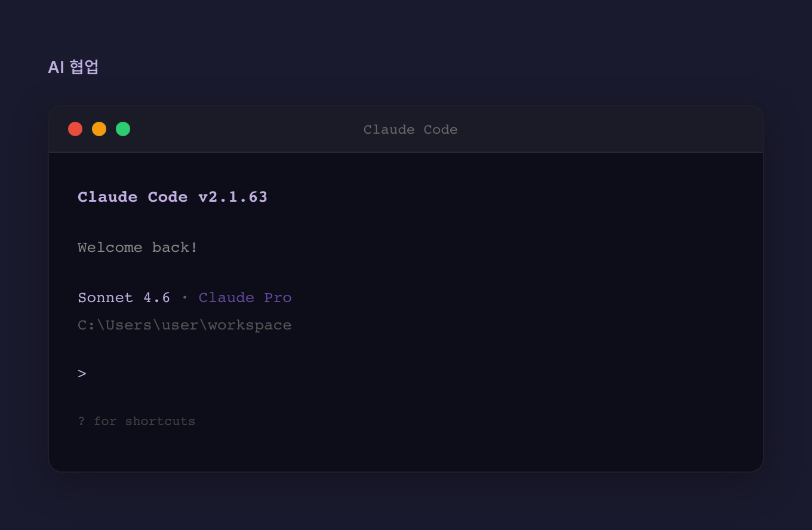Click the "workspace" folder in the path
Image resolution: width=812 pixels, height=530 pixels.
click(x=250, y=325)
